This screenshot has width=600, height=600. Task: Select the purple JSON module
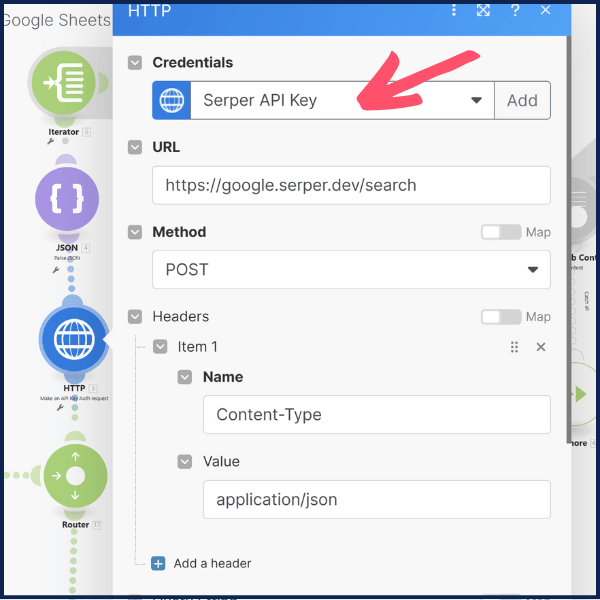coord(67,199)
